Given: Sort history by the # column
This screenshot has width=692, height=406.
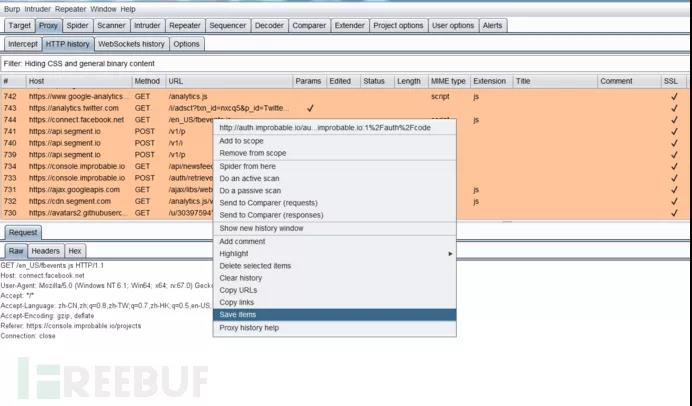Looking at the screenshot, I should 13,81.
